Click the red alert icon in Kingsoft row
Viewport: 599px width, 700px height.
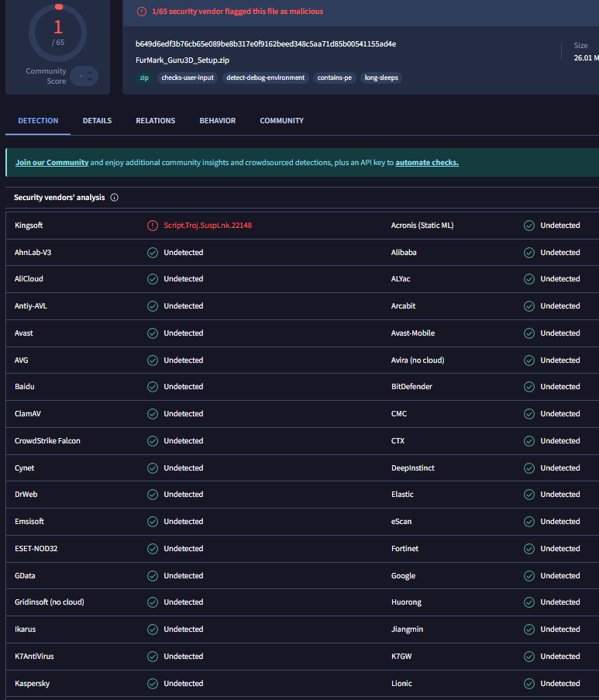153,226
